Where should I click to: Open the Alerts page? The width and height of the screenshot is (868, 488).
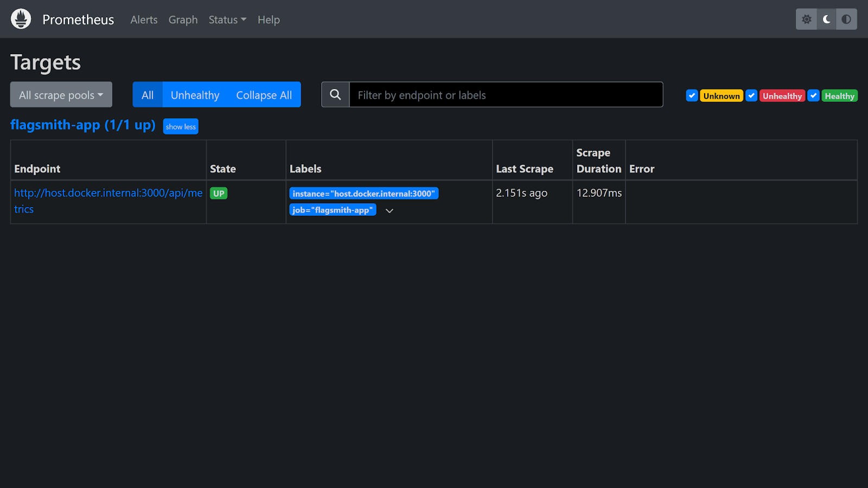point(144,20)
